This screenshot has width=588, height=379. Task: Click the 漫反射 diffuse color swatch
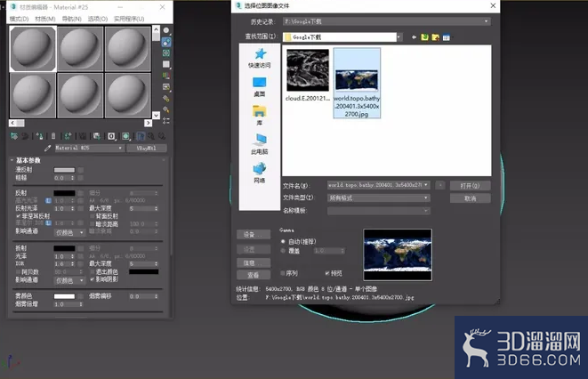pyautogui.click(x=65, y=170)
